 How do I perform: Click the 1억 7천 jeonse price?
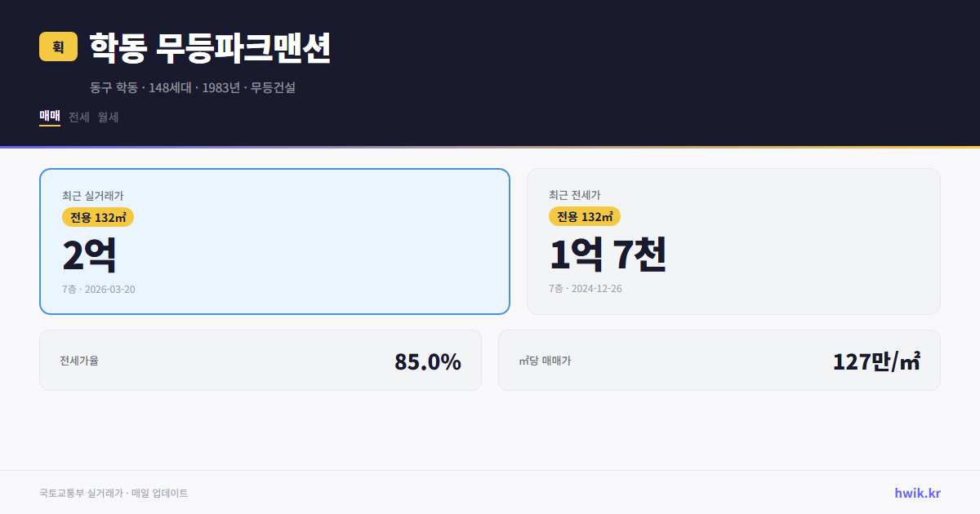coord(609,254)
